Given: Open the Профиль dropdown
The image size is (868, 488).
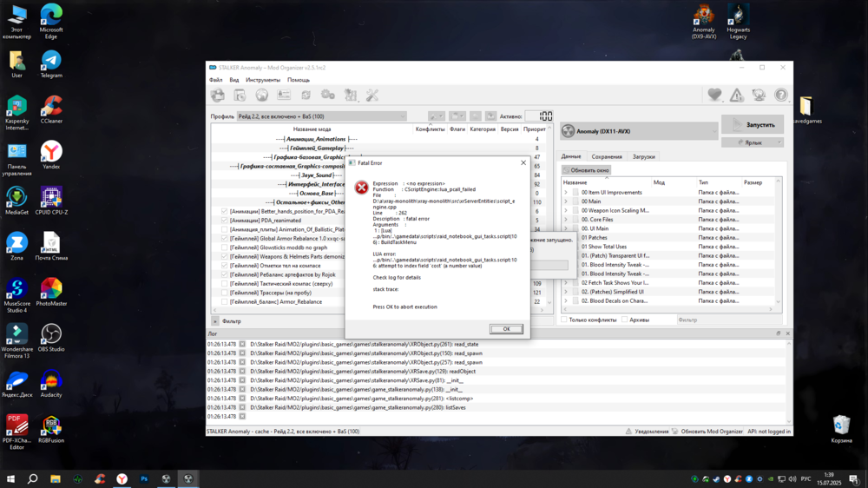Looking at the screenshot, I should [321, 116].
